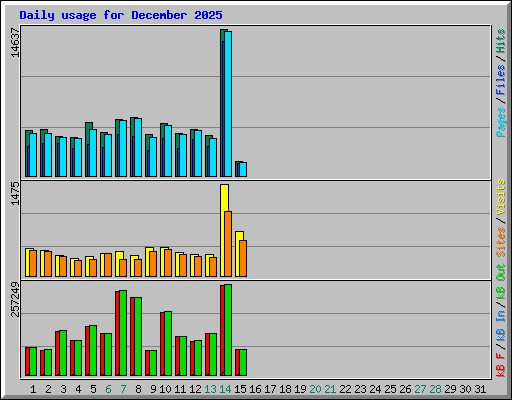
Task: Click day 9 on the x-axis
Action: coord(153,389)
